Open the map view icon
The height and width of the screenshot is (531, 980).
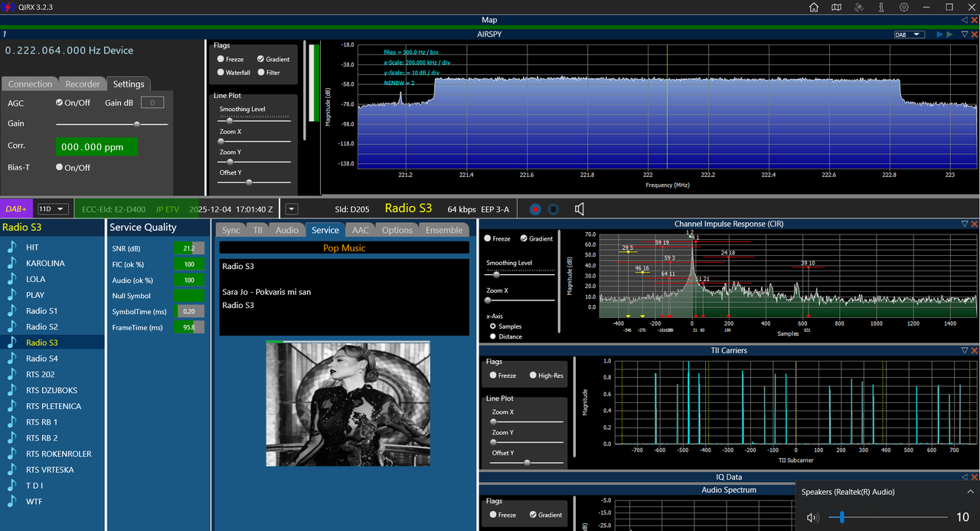837,7
